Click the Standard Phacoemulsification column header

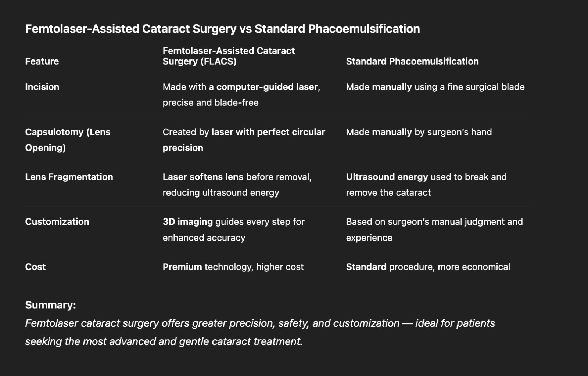coord(412,61)
